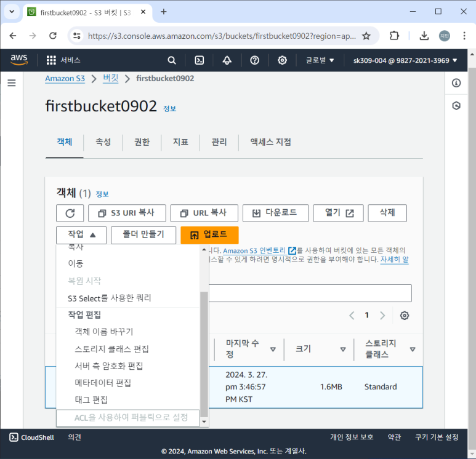Click the 열기 button
Image resolution: width=476 pixels, height=459 pixels.
[338, 214]
